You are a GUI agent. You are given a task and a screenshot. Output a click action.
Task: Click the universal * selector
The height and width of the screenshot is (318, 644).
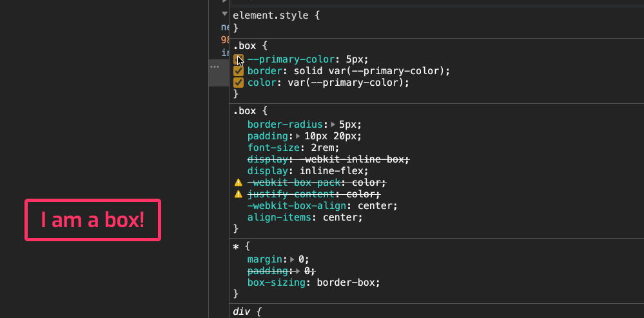[236, 248]
